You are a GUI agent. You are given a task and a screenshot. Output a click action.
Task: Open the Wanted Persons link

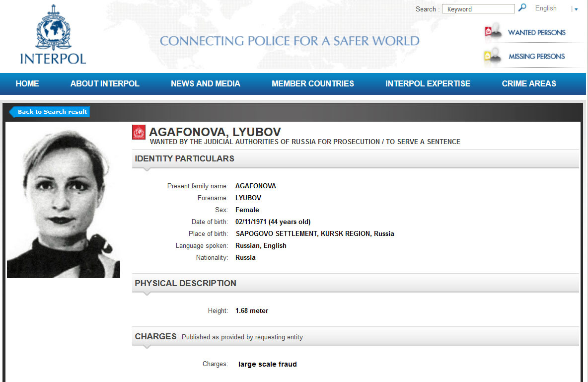[x=536, y=33]
